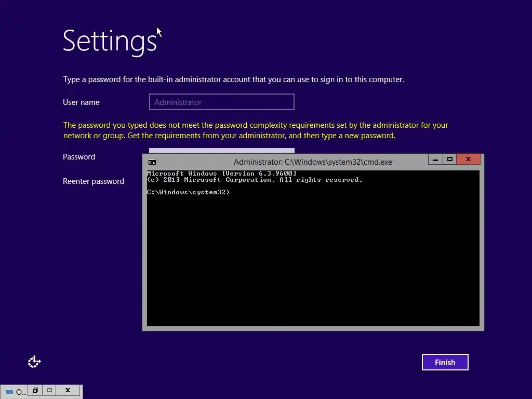The image size is (532, 399).
Task: Click the Password label
Action: click(x=79, y=157)
